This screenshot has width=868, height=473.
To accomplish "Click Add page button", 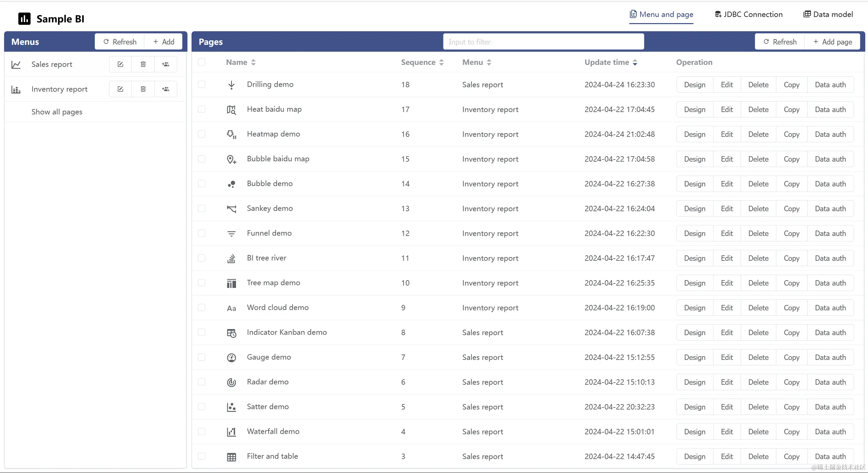I will tap(832, 42).
